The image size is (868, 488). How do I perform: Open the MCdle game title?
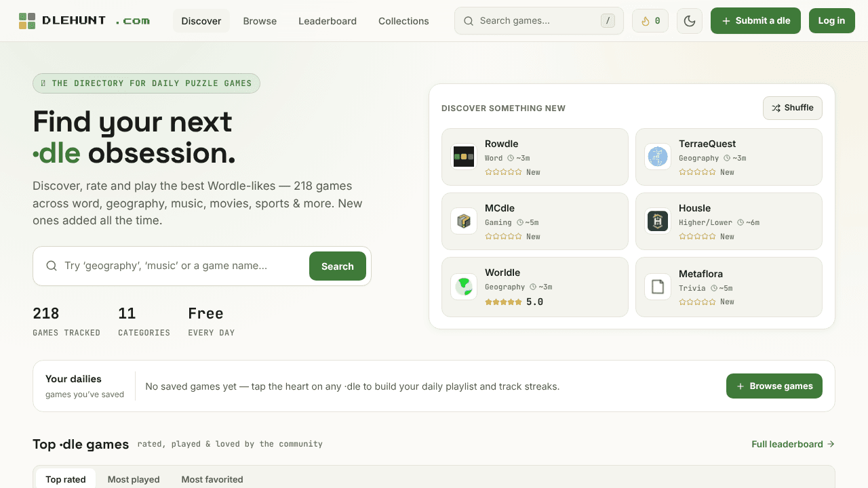pyautogui.click(x=500, y=208)
